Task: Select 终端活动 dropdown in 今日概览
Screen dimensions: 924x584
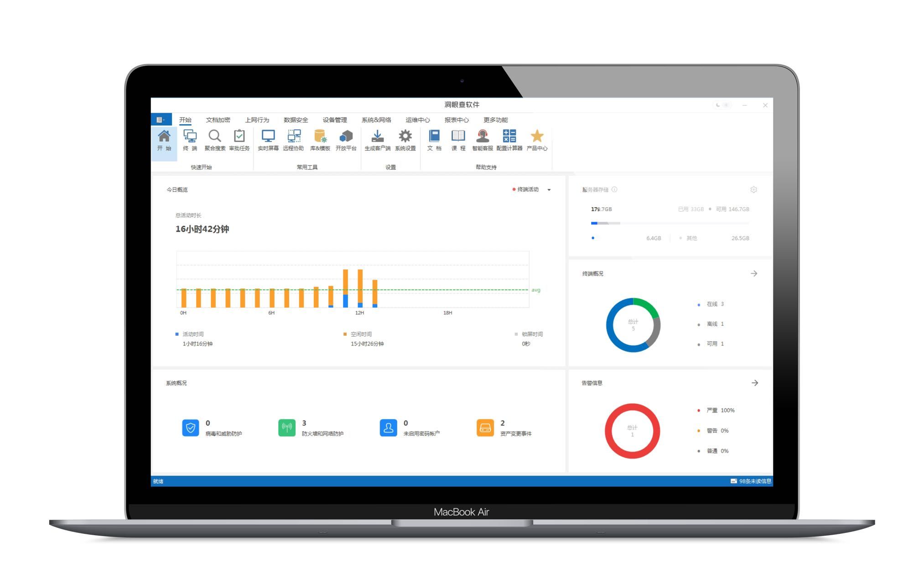Action: pyautogui.click(x=533, y=190)
